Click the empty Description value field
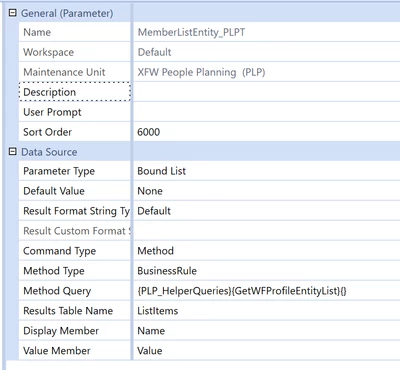This screenshot has width=400, height=370. click(267, 92)
